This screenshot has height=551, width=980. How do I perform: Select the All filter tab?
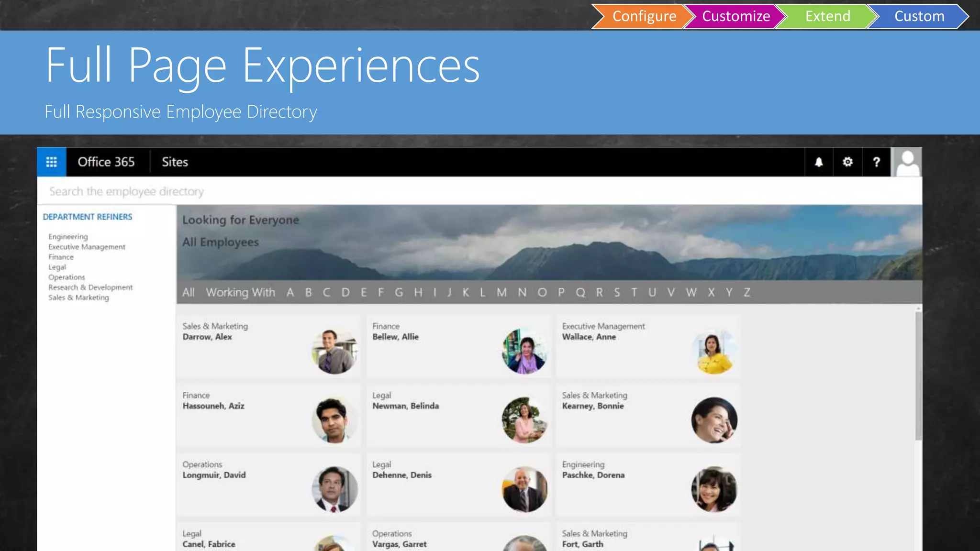[x=189, y=292]
